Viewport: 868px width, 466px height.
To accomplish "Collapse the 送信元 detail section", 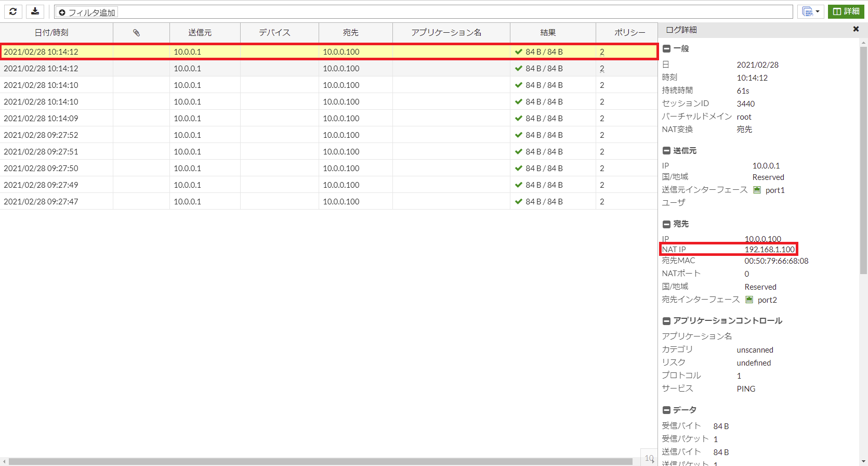I will click(666, 151).
